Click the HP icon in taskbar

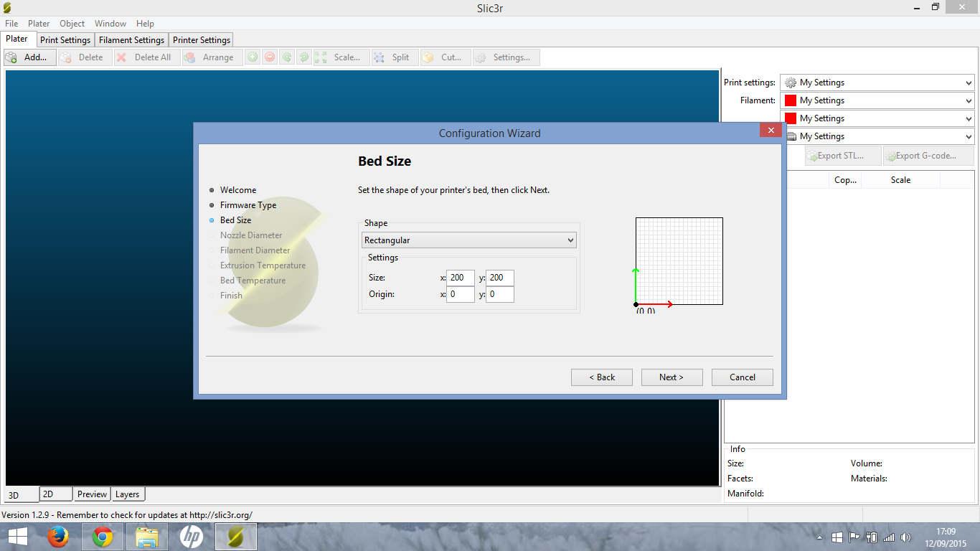coord(191,537)
